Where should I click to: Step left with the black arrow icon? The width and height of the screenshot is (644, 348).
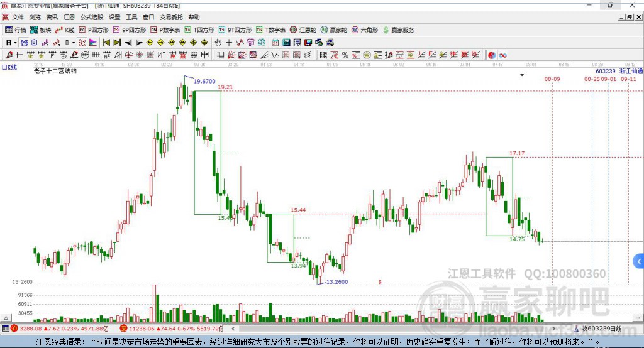pos(128,43)
